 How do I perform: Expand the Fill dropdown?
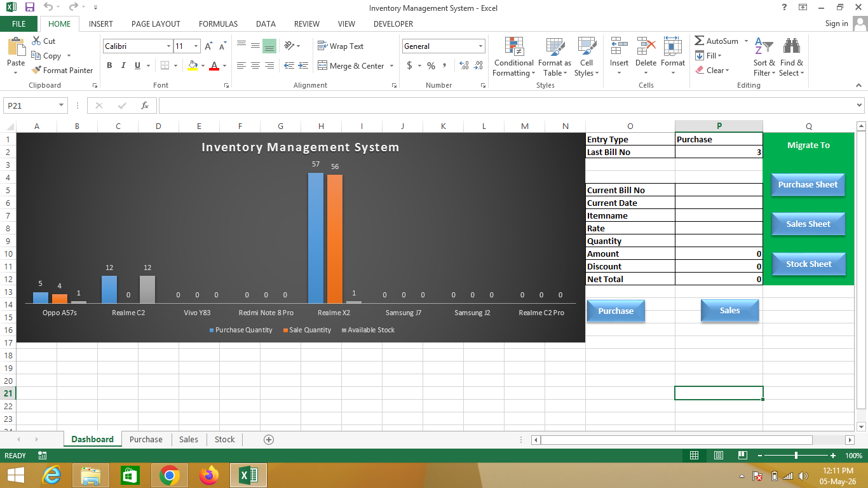tap(719, 56)
